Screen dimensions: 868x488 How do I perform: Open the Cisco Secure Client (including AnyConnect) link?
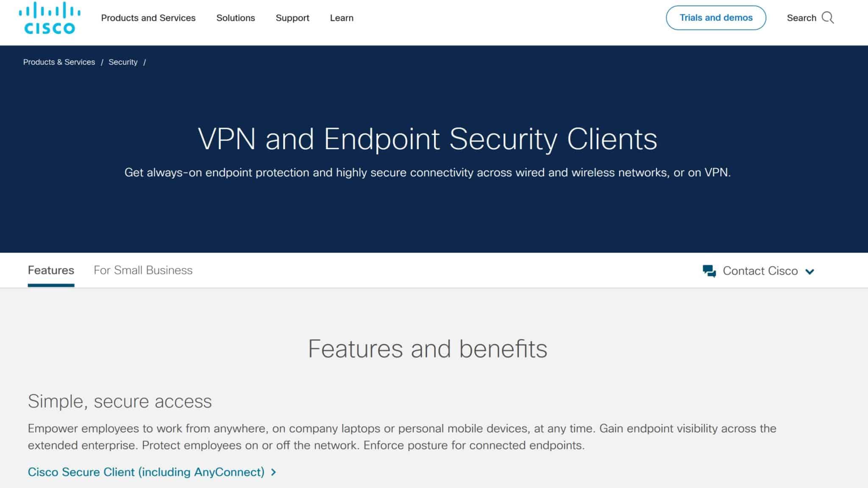(146, 472)
